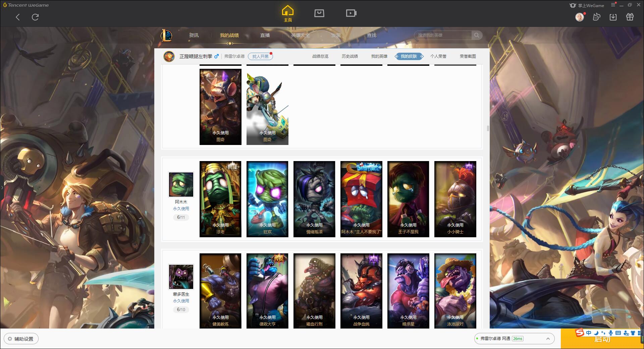Open the 我的战绩 tab
Image resolution: width=644 pixels, height=349 pixels.
pos(229,35)
